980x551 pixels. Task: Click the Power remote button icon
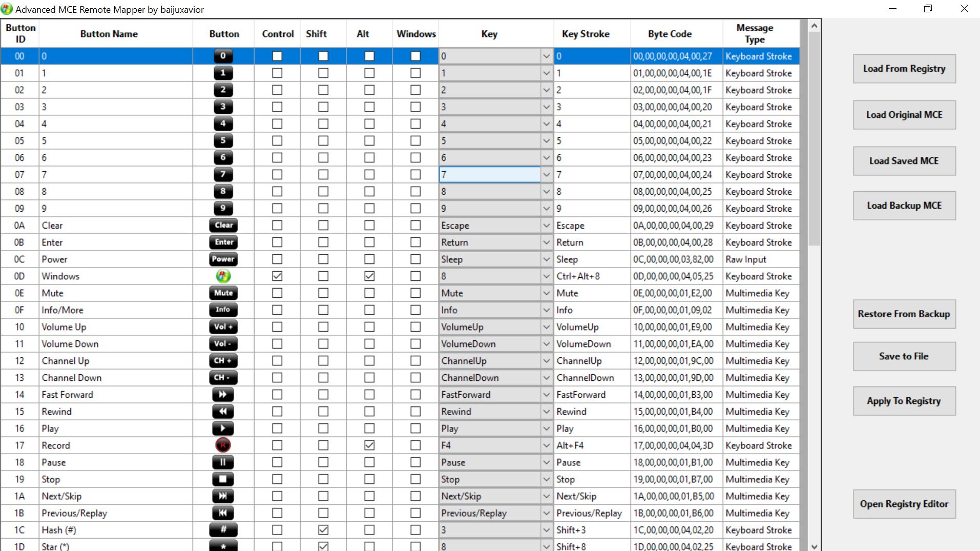223,259
